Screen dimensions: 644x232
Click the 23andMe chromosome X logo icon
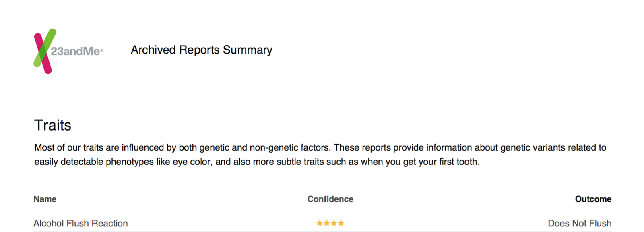pos(45,51)
